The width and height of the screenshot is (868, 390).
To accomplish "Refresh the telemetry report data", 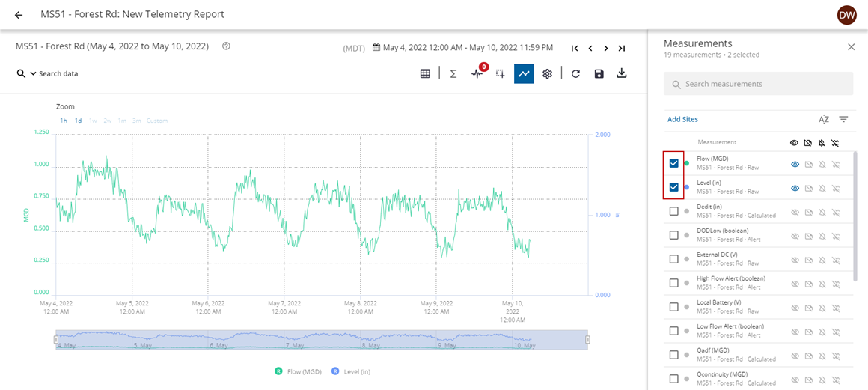I will pos(575,73).
